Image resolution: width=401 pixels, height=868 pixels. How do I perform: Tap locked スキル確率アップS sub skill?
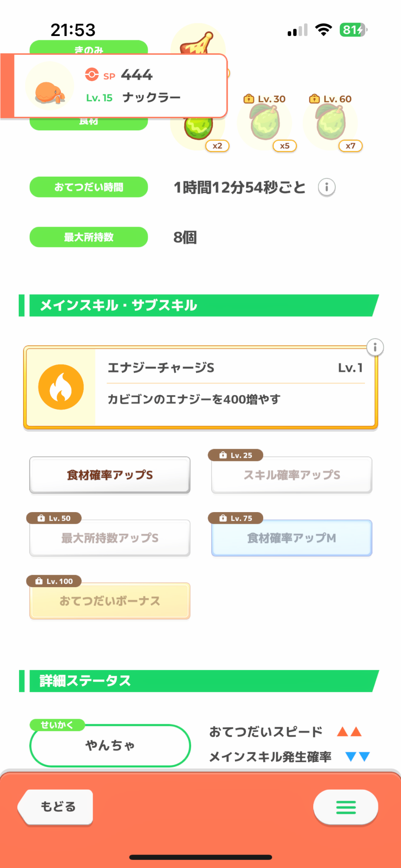pos(292,475)
